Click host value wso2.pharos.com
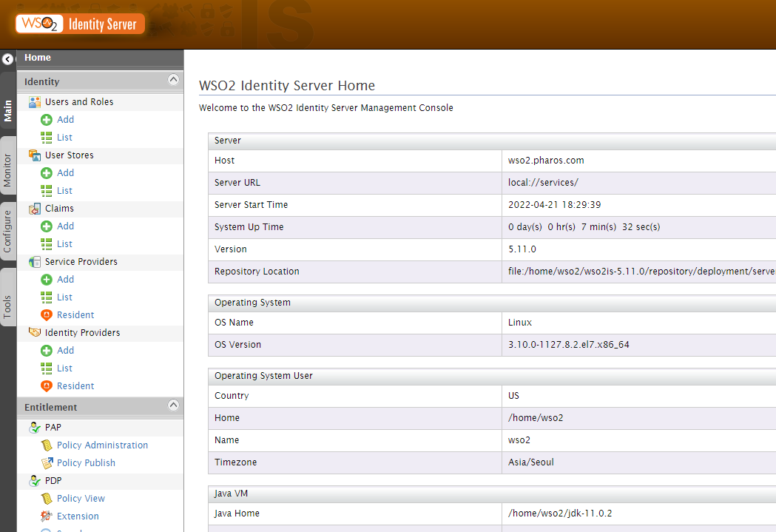This screenshot has width=776, height=532. [546, 161]
